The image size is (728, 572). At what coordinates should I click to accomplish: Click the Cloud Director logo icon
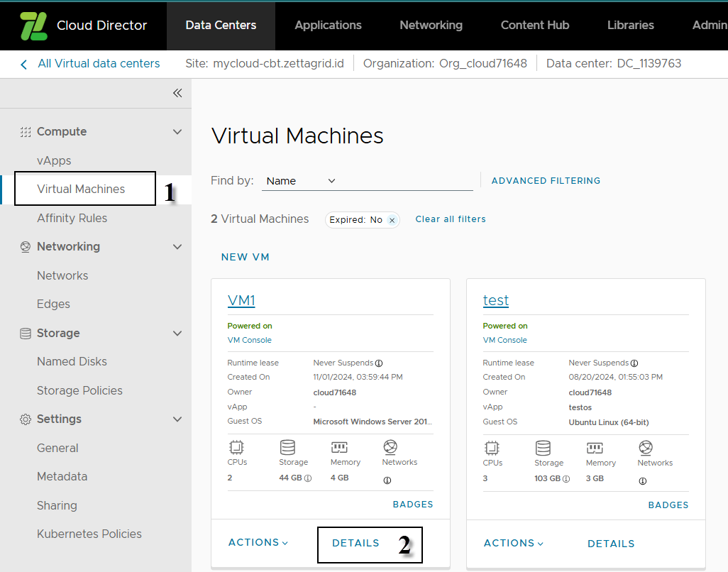point(34,26)
